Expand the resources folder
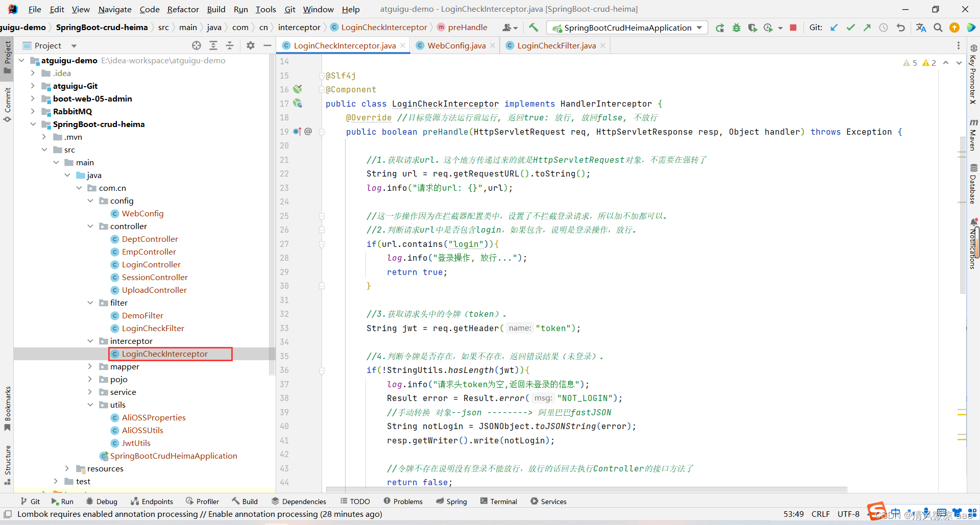Image resolution: width=980 pixels, height=525 pixels. [x=67, y=468]
